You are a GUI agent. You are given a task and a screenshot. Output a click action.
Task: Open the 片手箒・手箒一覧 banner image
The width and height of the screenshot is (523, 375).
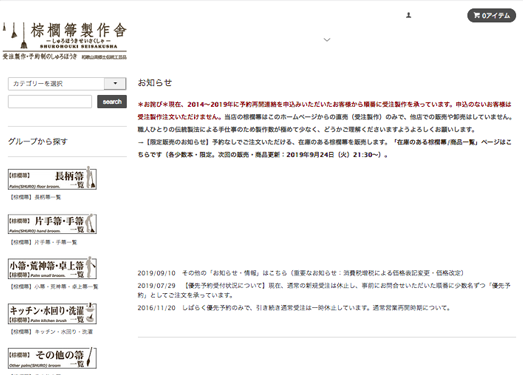pos(52,224)
